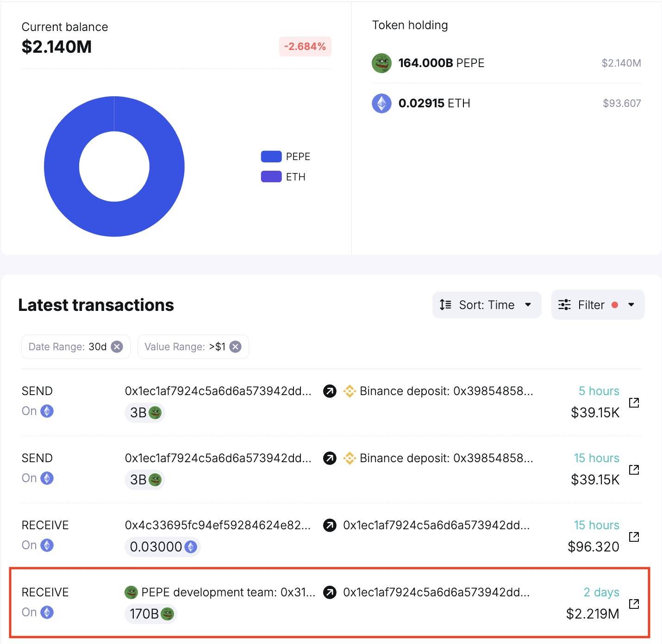
Task: Click the transfer arrow icon in RECEIVE row
Action: (329, 526)
